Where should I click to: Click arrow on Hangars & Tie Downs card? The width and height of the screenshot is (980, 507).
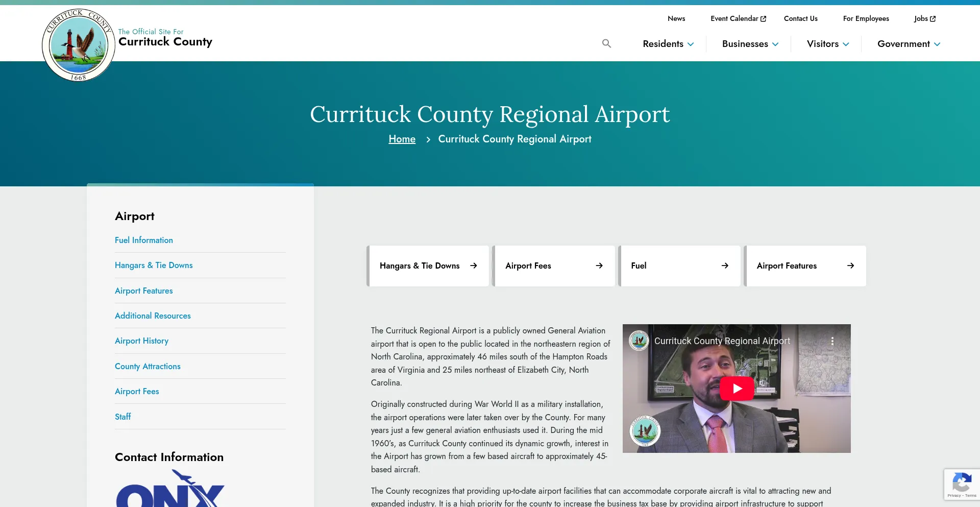[474, 265]
